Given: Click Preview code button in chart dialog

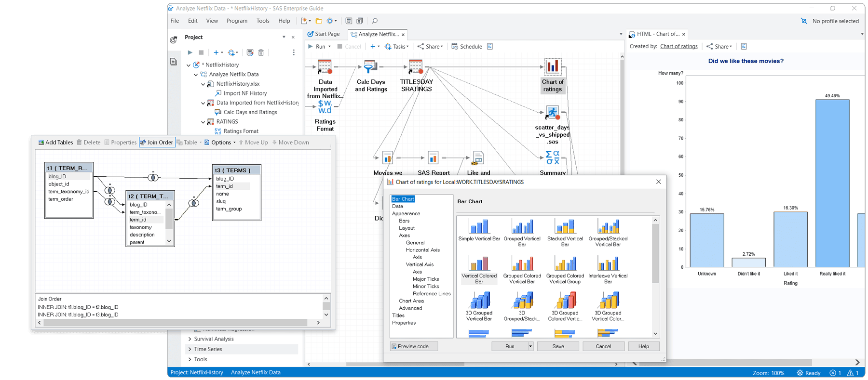Looking at the screenshot, I should tap(414, 346).
